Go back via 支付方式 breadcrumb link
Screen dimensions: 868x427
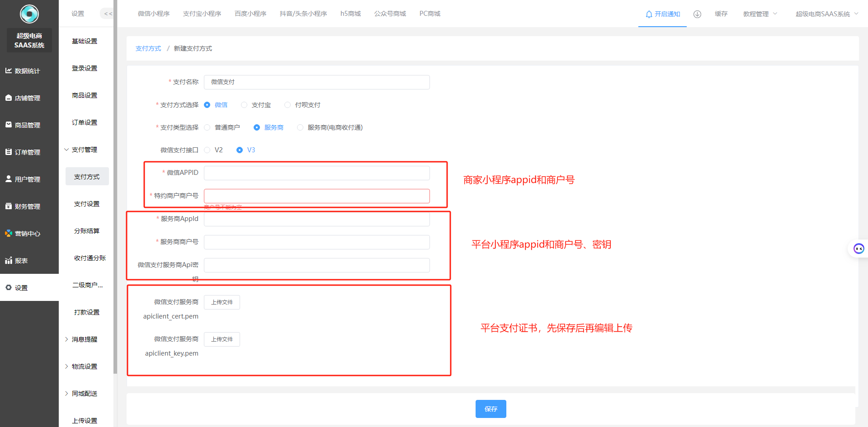click(148, 48)
